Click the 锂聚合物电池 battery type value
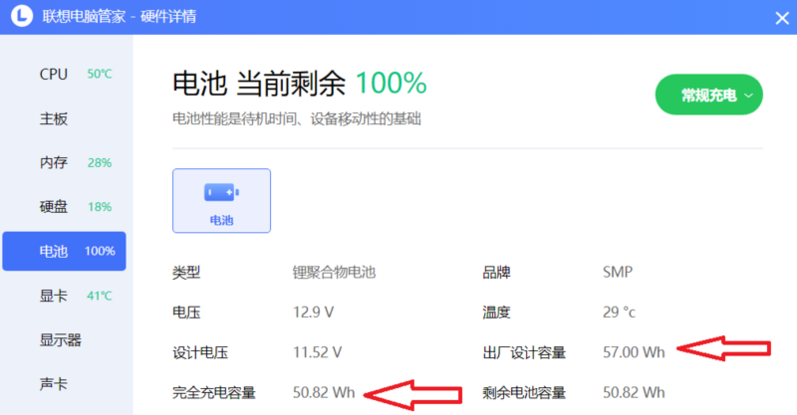 pyautogui.click(x=334, y=272)
